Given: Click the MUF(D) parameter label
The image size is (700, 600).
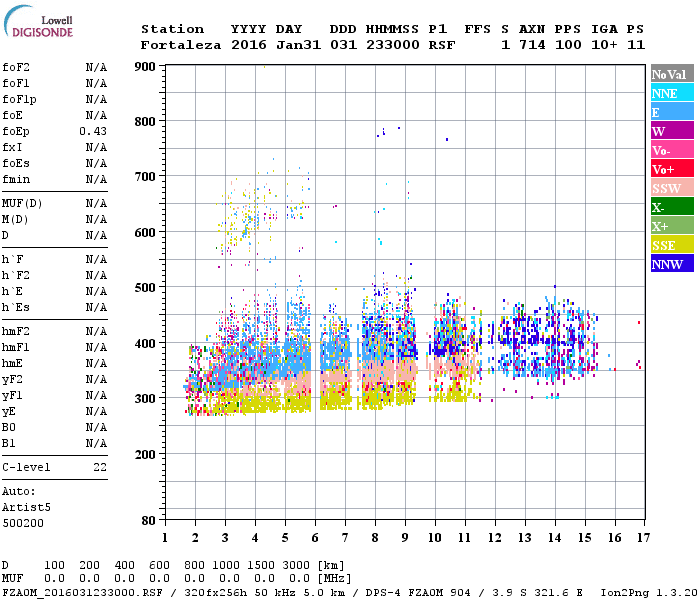Looking at the screenshot, I should click(x=22, y=204).
